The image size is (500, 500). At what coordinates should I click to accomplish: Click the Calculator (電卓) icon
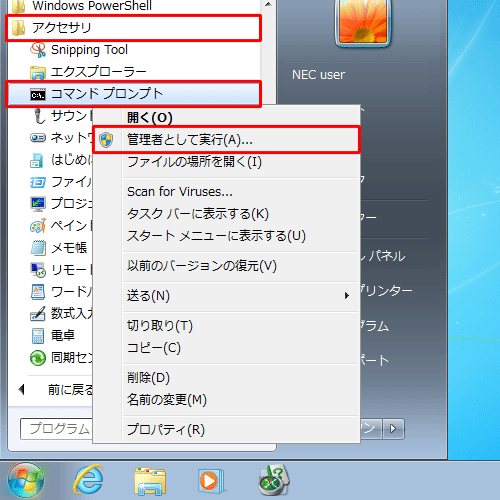click(x=38, y=336)
